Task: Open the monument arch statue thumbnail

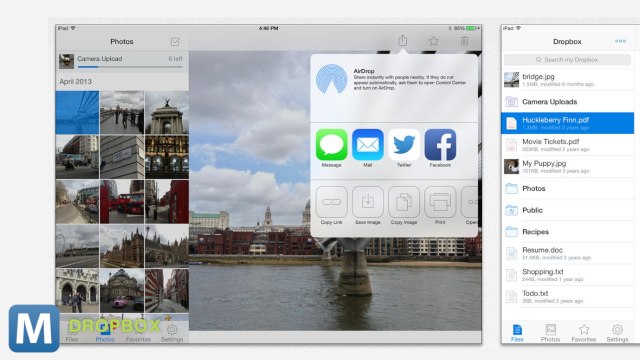Action: (167, 112)
